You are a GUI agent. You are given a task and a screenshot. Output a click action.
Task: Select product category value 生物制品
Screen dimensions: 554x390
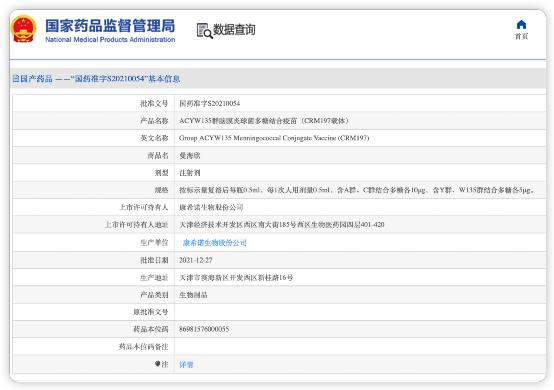coord(193,295)
